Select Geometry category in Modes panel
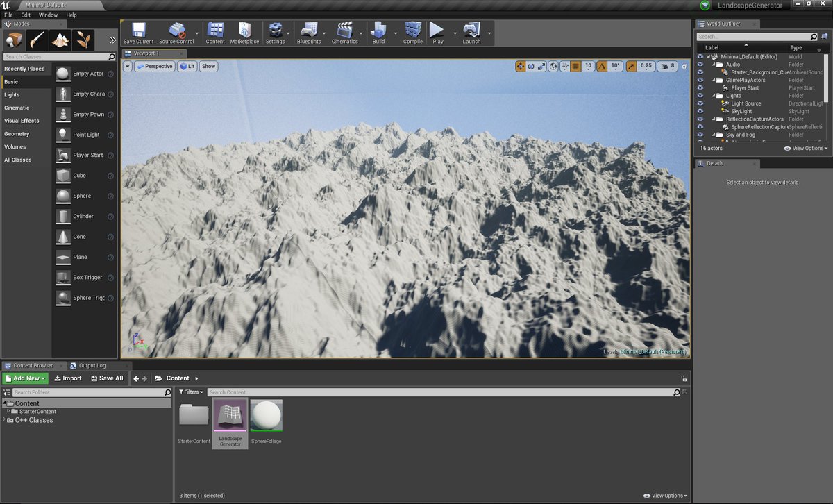Viewport: 833px width, 504px height. click(17, 134)
